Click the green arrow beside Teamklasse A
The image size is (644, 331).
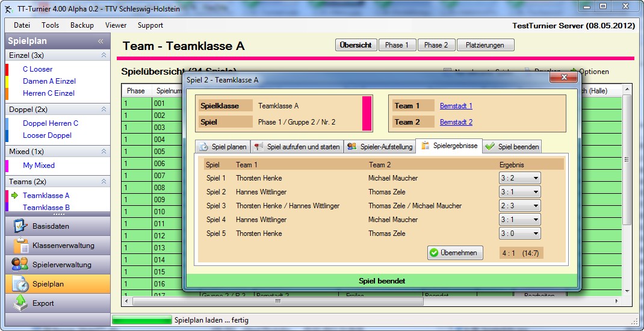click(x=15, y=196)
